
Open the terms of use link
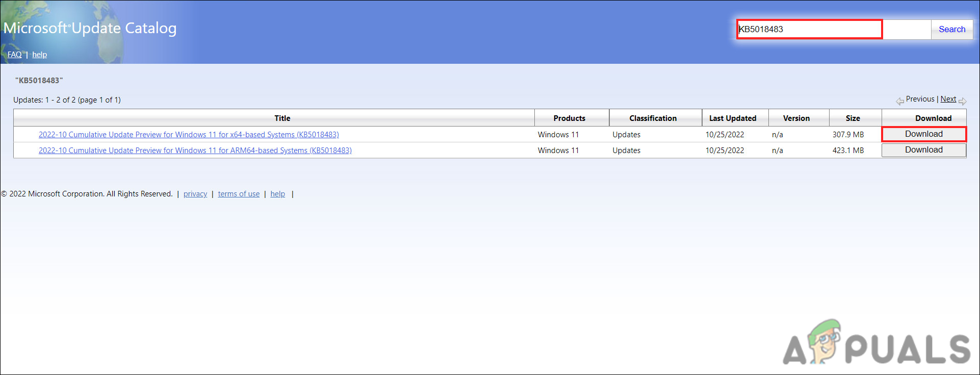(x=239, y=194)
